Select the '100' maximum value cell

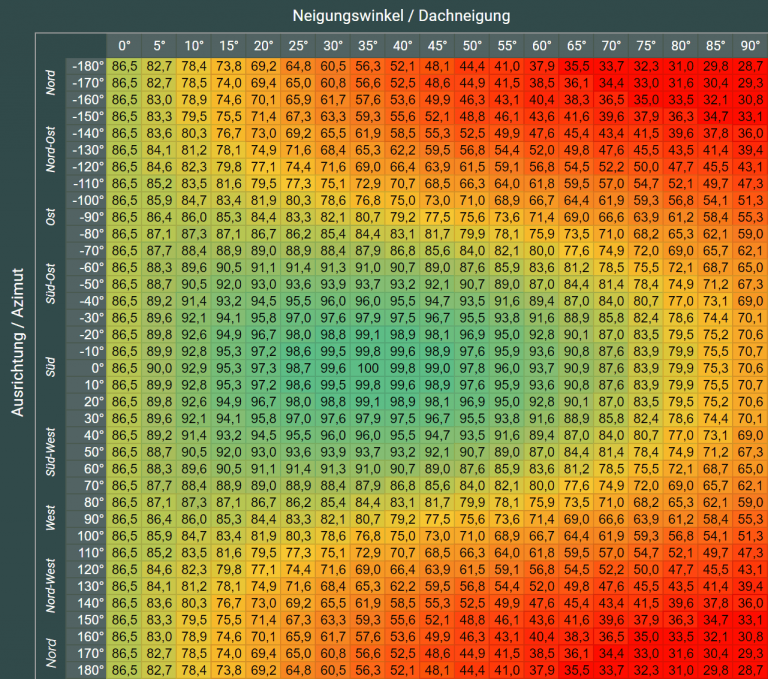point(368,368)
